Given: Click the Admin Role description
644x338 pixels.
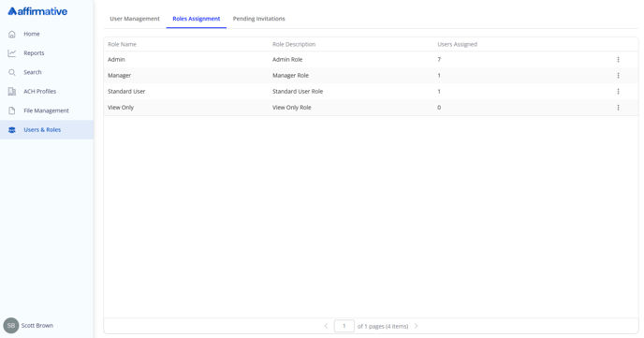Looking at the screenshot, I should [x=287, y=60].
